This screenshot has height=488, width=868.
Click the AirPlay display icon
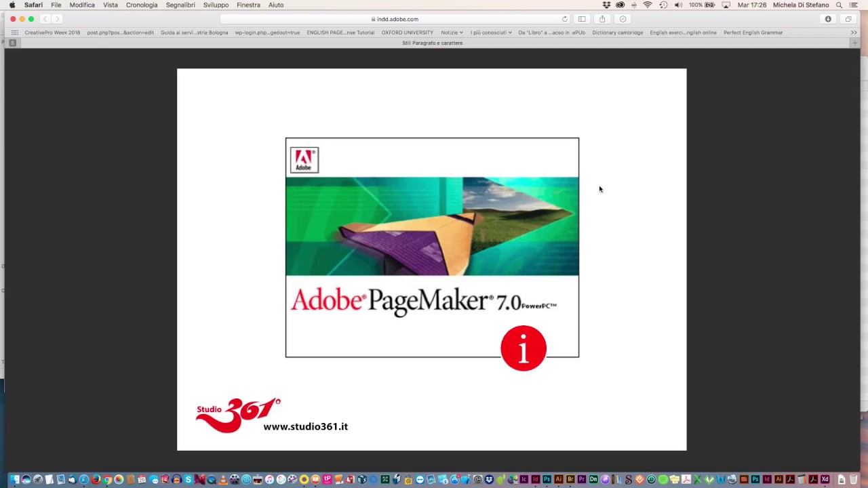(x=726, y=5)
